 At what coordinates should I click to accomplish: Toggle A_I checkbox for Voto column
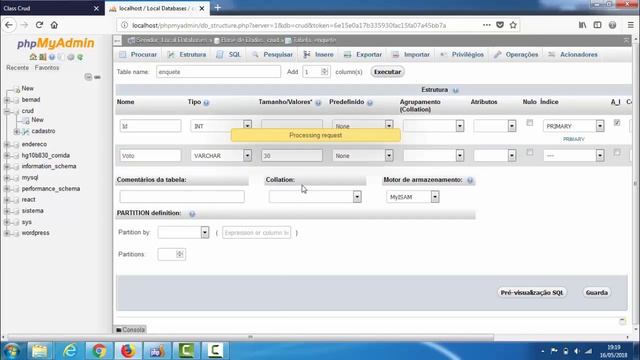(x=617, y=152)
